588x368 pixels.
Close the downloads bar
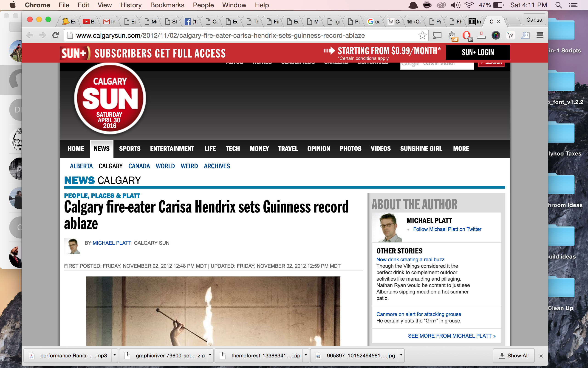pyautogui.click(x=541, y=356)
